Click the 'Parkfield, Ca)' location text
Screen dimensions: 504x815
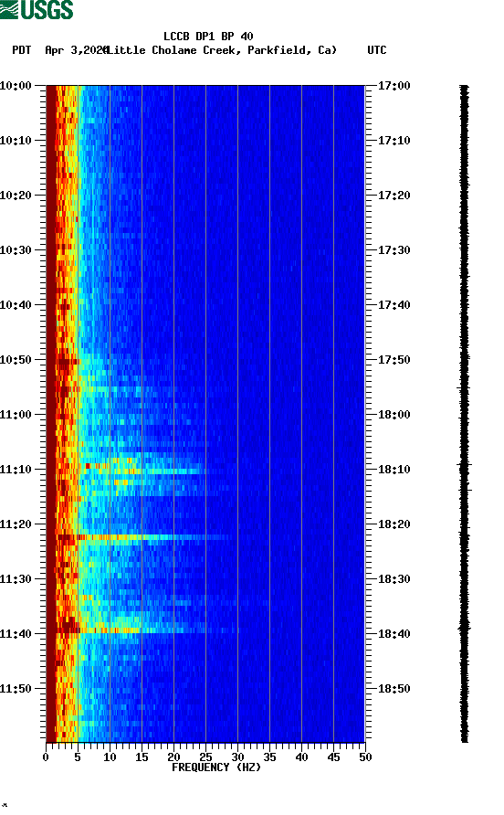click(292, 50)
